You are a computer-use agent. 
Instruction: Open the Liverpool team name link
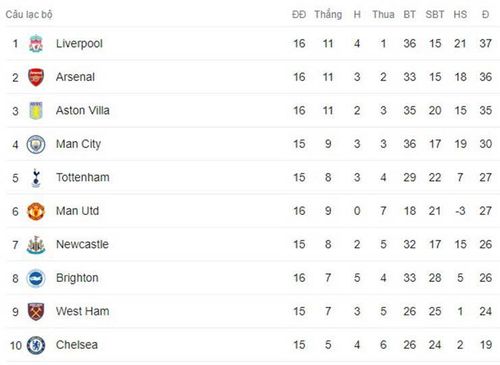[x=79, y=44]
